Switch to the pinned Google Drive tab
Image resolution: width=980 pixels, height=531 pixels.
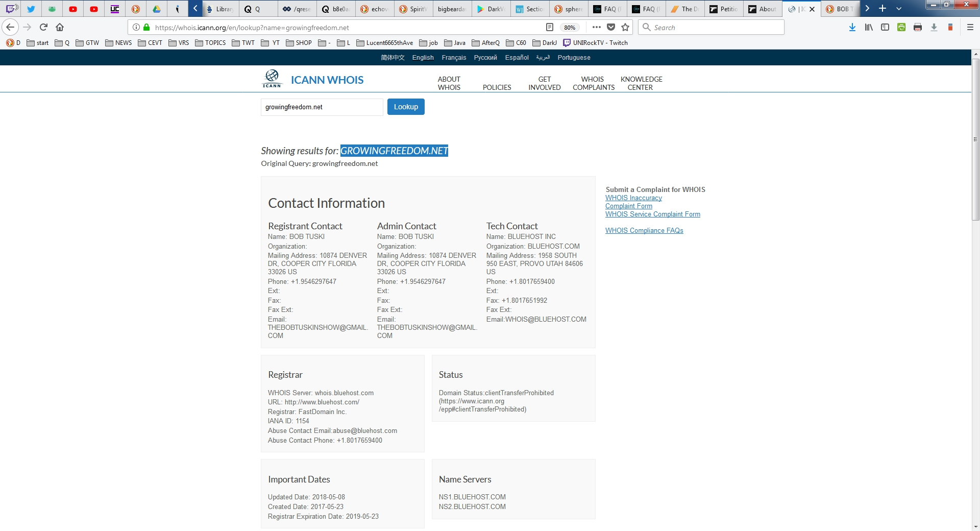[157, 9]
